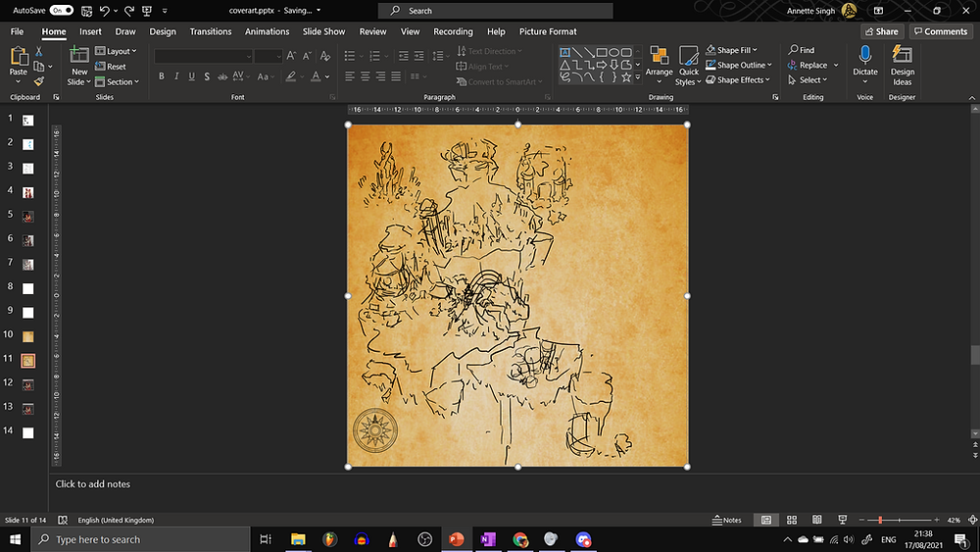Click the Comments button

click(941, 31)
